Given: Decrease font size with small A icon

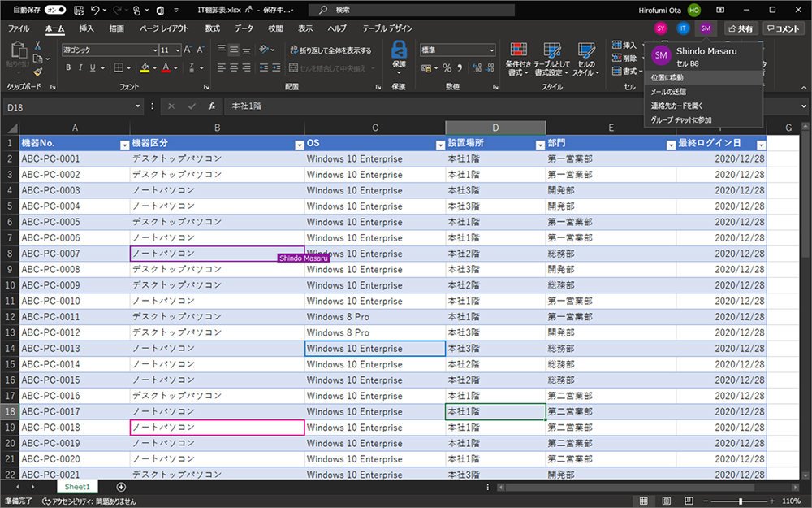Looking at the screenshot, I should (200, 50).
